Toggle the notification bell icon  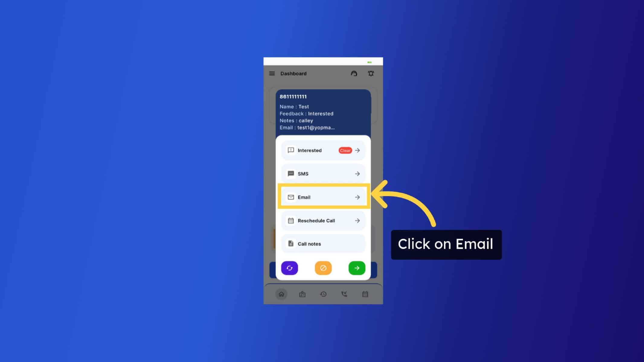[371, 73]
